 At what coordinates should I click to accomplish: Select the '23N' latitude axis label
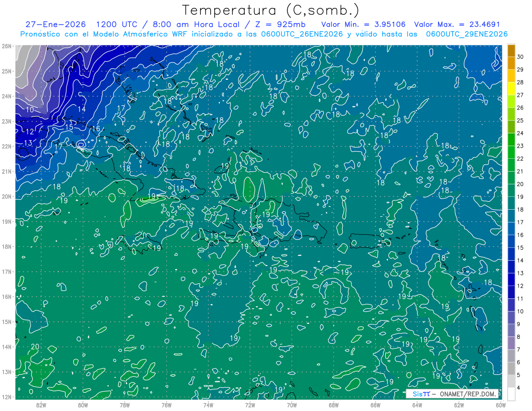[x=7, y=121]
